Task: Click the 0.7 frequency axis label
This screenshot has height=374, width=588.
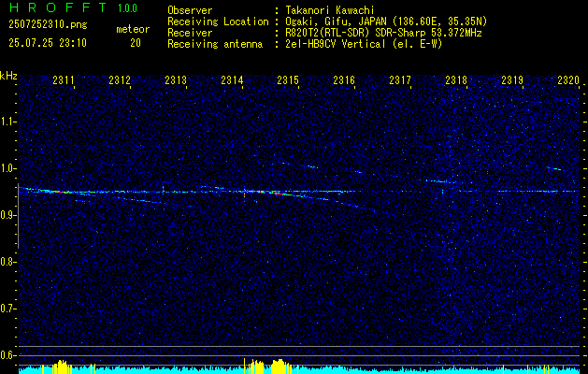Action: [x=7, y=309]
